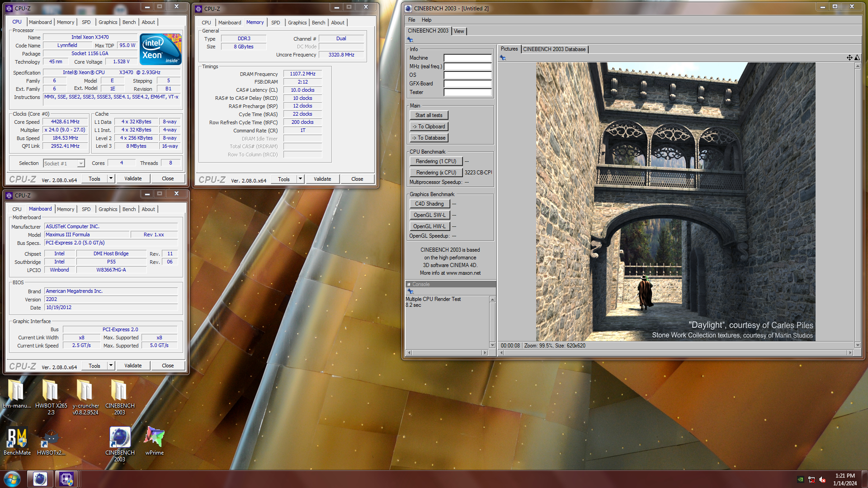Run Rendering (1 CPU) benchmark
Viewport: 868px width, 488px height.
(x=436, y=161)
